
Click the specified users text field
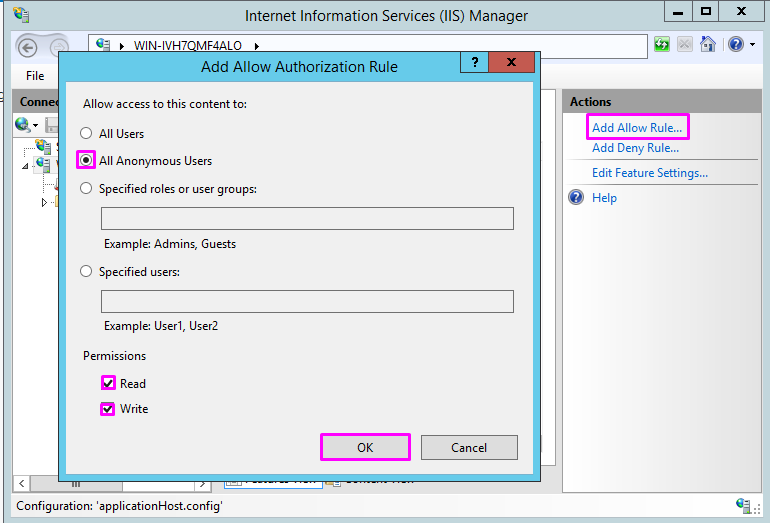[307, 301]
